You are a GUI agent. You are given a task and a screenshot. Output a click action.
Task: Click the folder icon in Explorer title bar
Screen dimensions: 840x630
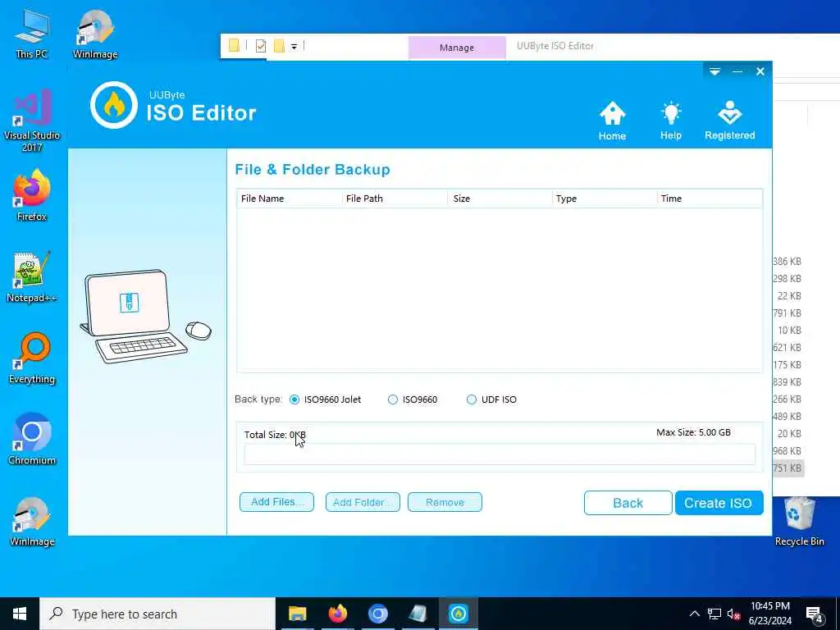click(x=234, y=46)
